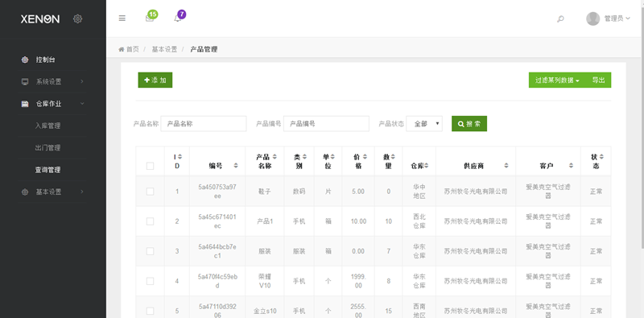The height and width of the screenshot is (318, 644).
Task: Open the notification bell with 7 badge
Action: (177, 19)
